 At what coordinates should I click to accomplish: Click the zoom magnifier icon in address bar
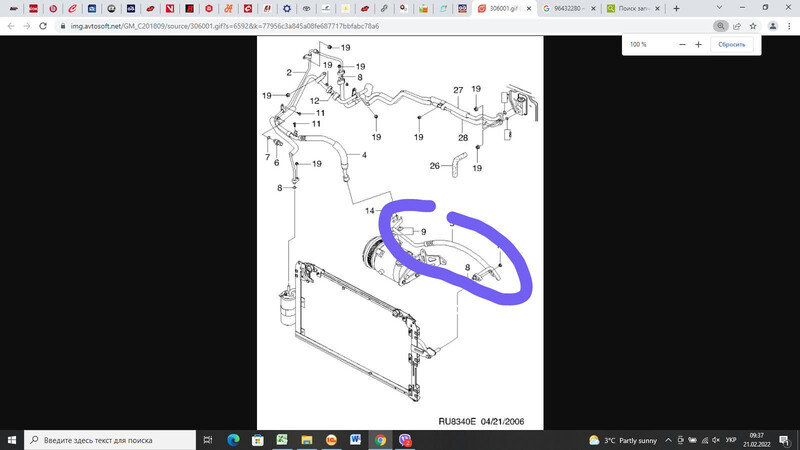721,26
